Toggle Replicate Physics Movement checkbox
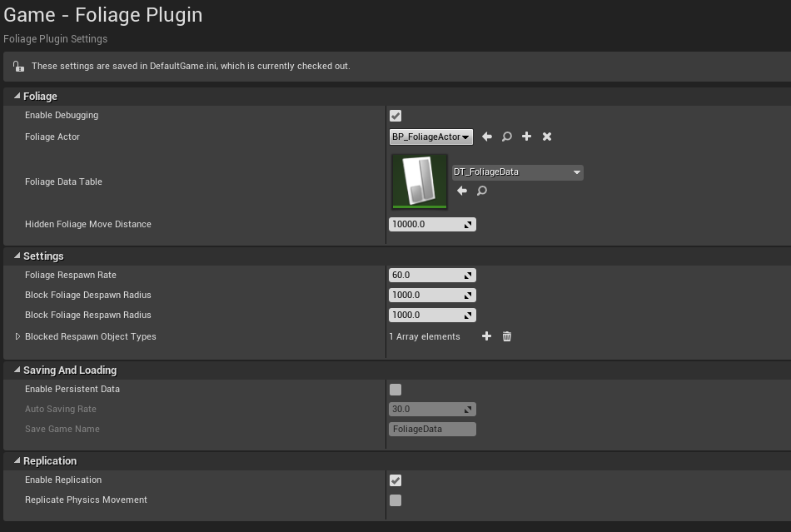 [395, 500]
